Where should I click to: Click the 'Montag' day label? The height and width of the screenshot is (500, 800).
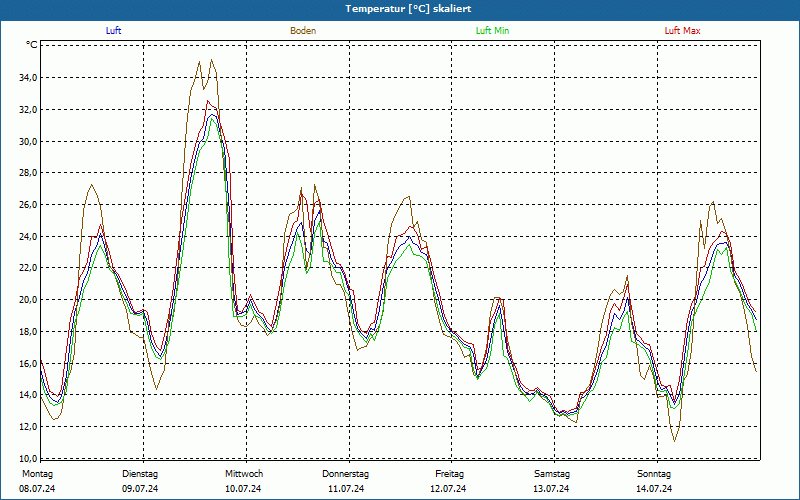pos(37,474)
